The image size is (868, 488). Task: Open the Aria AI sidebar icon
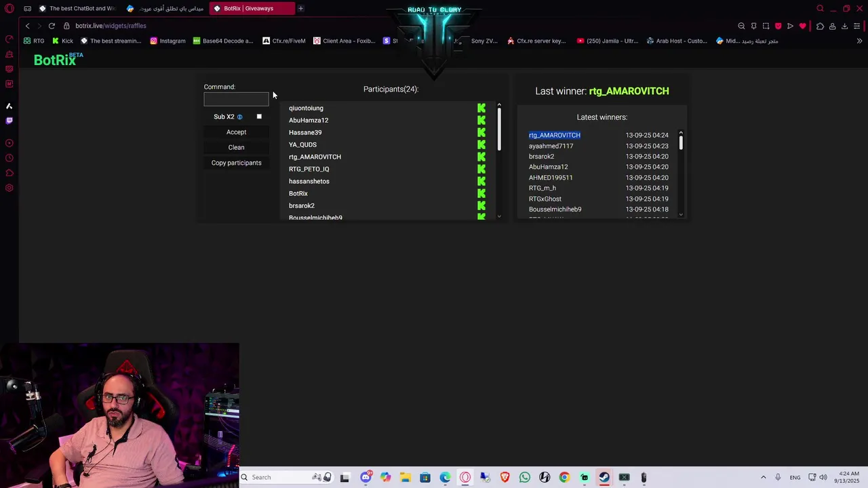(x=9, y=106)
